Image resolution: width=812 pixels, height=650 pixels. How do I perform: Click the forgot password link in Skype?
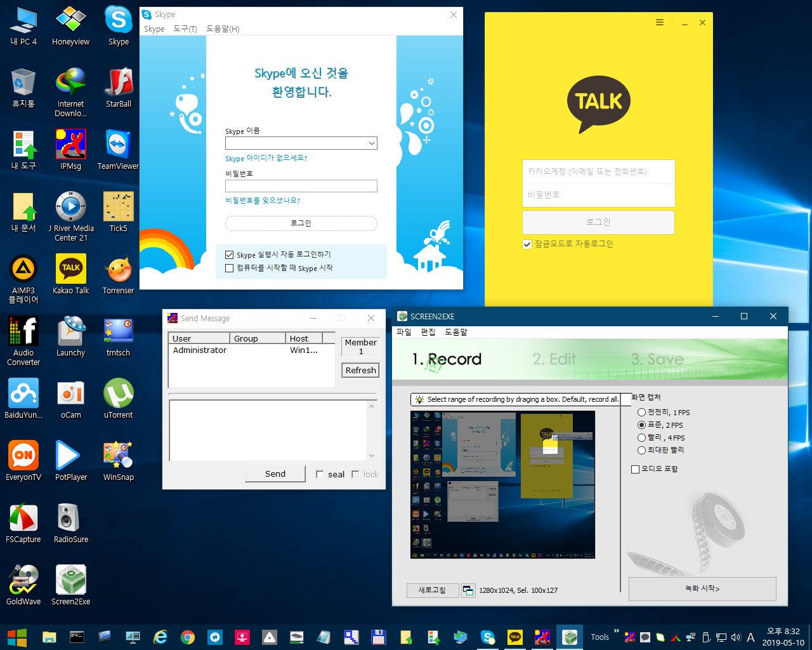pos(263,201)
